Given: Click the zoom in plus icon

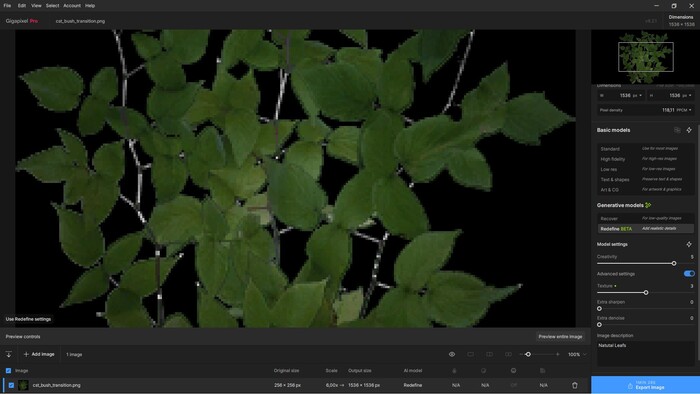Looking at the screenshot, I should (557, 354).
